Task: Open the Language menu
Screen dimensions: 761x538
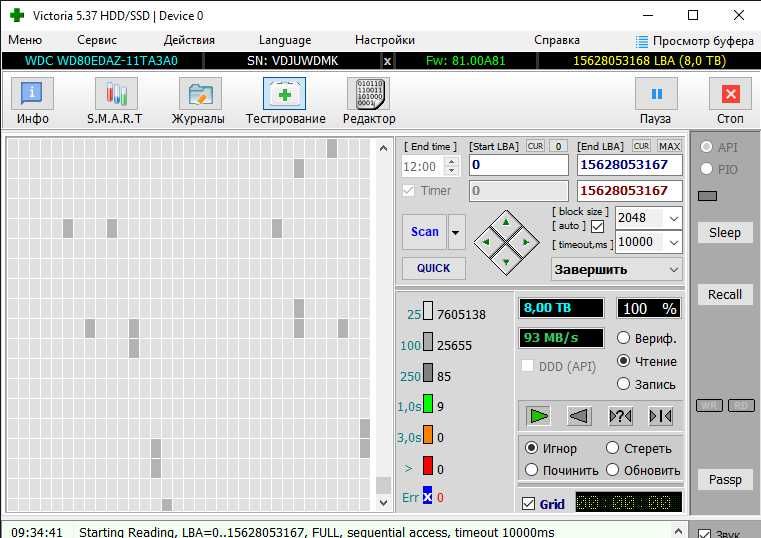Action: click(285, 40)
